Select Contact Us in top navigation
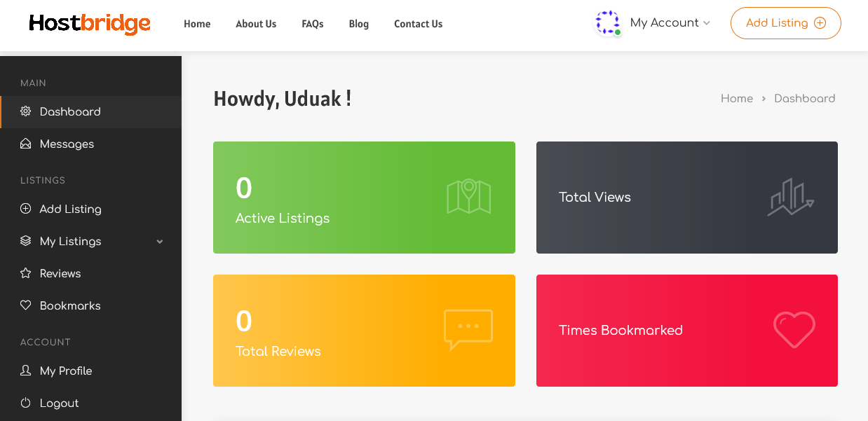Screen dimensions: 868x421 [x=418, y=24]
